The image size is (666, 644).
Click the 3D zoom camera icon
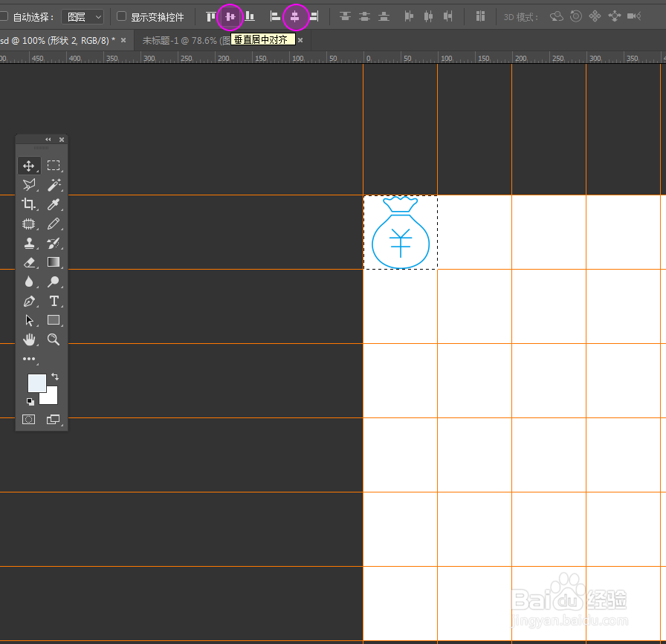point(634,16)
